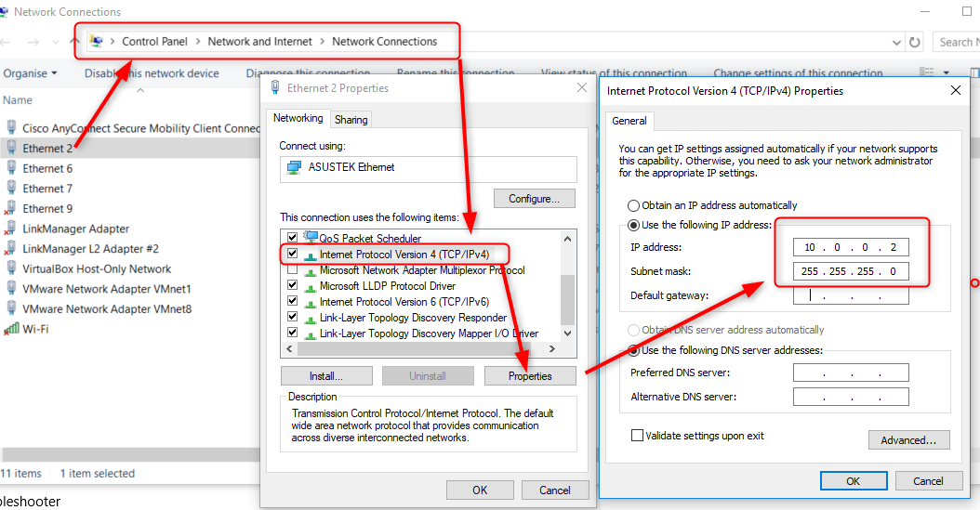Select LinkManager L2 Adapter #2 icon
Viewport: 980px width, 510px height.
tap(10, 248)
